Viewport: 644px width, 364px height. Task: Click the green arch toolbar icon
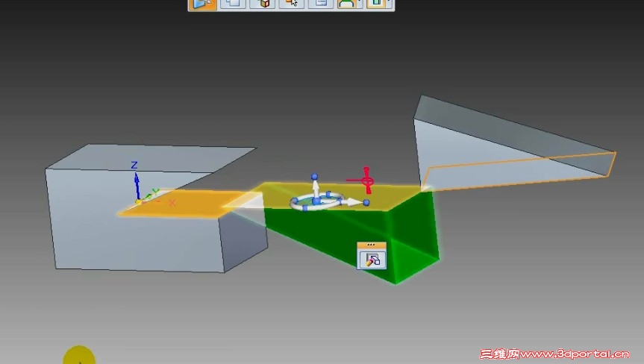point(348,4)
